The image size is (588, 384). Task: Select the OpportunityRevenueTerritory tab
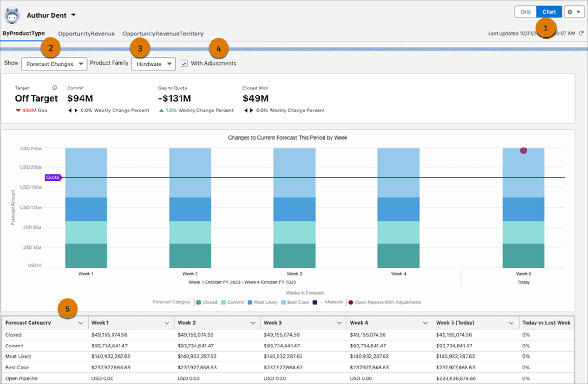tap(163, 34)
